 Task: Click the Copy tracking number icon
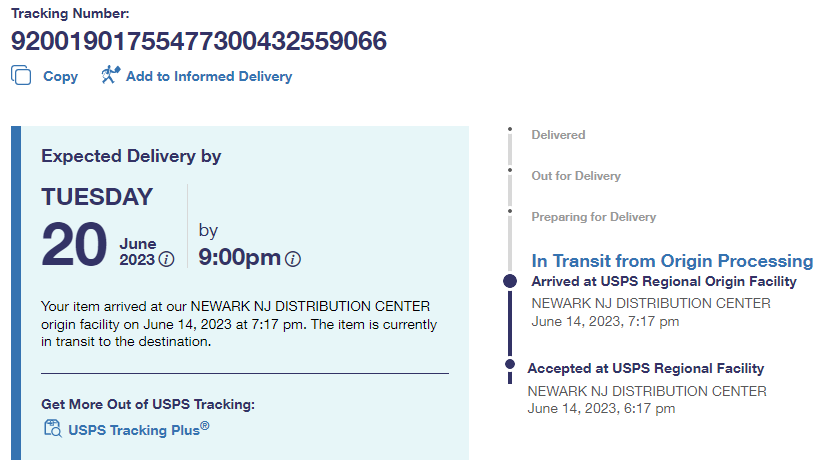pyautogui.click(x=21, y=75)
